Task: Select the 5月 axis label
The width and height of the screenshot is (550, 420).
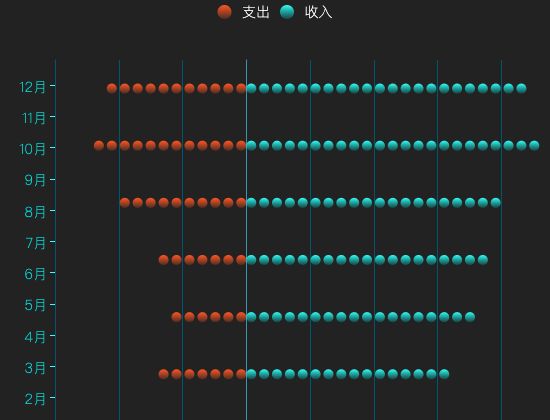Action: 35,305
